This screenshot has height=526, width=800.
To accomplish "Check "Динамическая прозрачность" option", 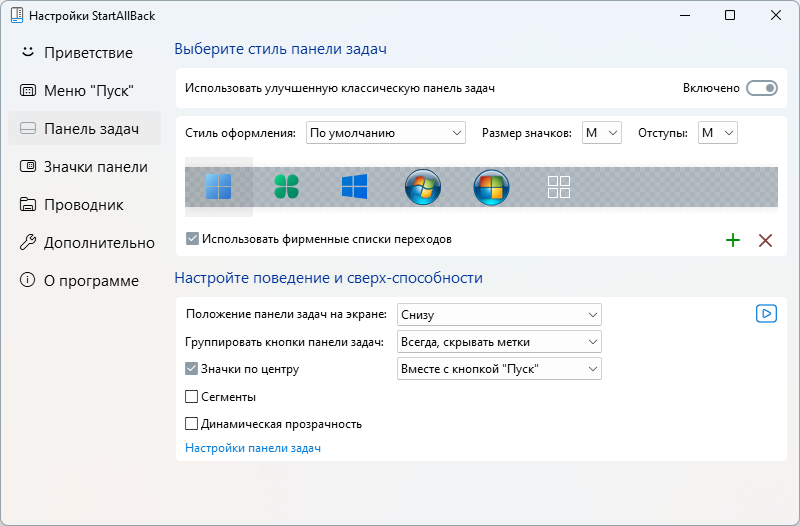I will pyautogui.click(x=191, y=423).
